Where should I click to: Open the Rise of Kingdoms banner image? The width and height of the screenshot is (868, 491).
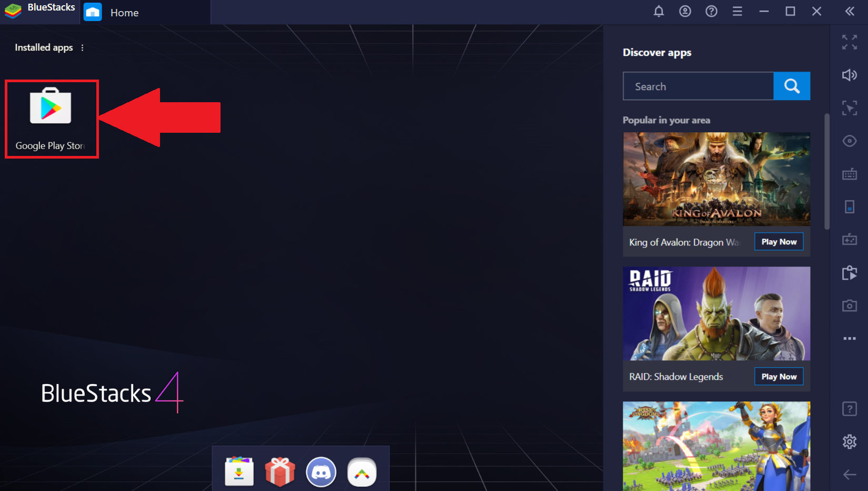coord(716,446)
